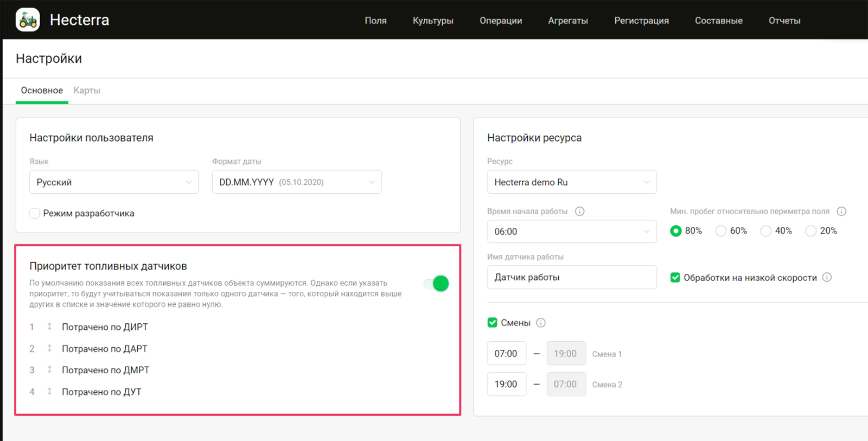
Task: Click the reorder arrows for Потрачено по ДИРТ
Action: (x=49, y=327)
